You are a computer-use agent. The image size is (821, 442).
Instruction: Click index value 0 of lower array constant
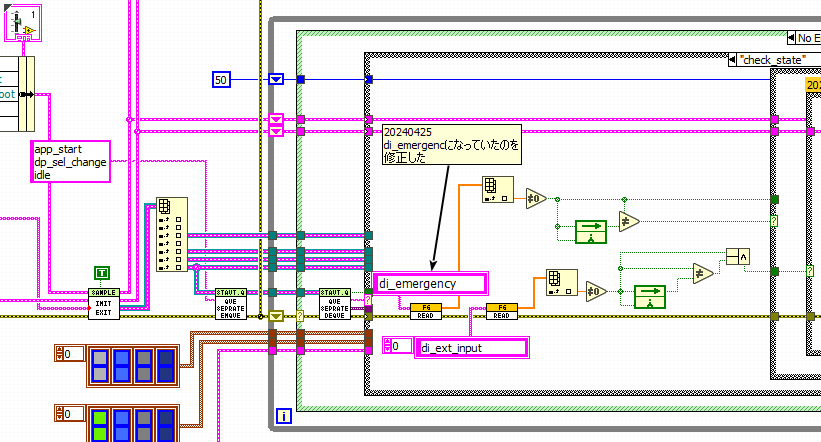[73, 414]
